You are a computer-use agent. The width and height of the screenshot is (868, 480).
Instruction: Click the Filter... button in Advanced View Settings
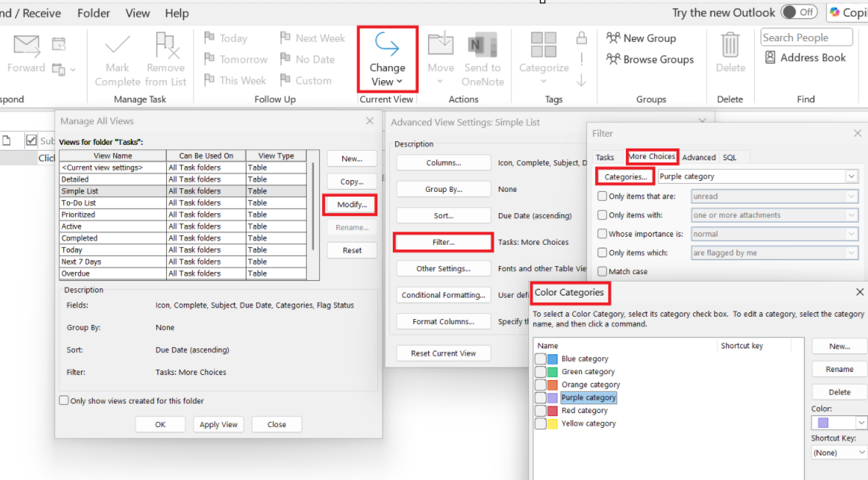click(444, 243)
